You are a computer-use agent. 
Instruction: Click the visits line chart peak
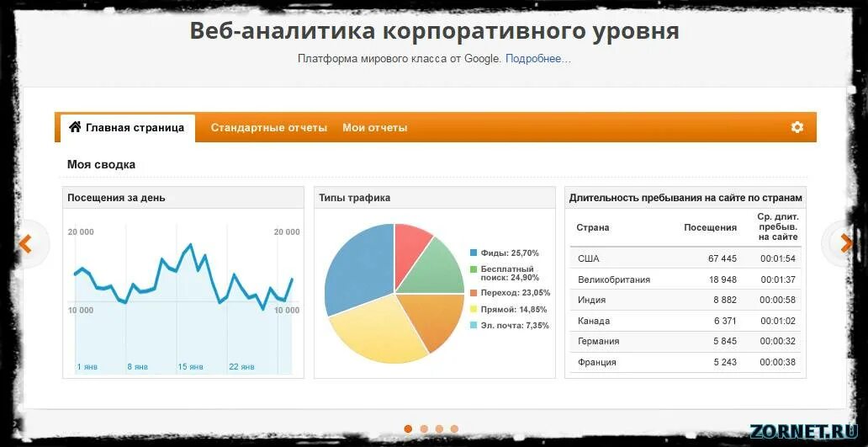(x=190, y=244)
